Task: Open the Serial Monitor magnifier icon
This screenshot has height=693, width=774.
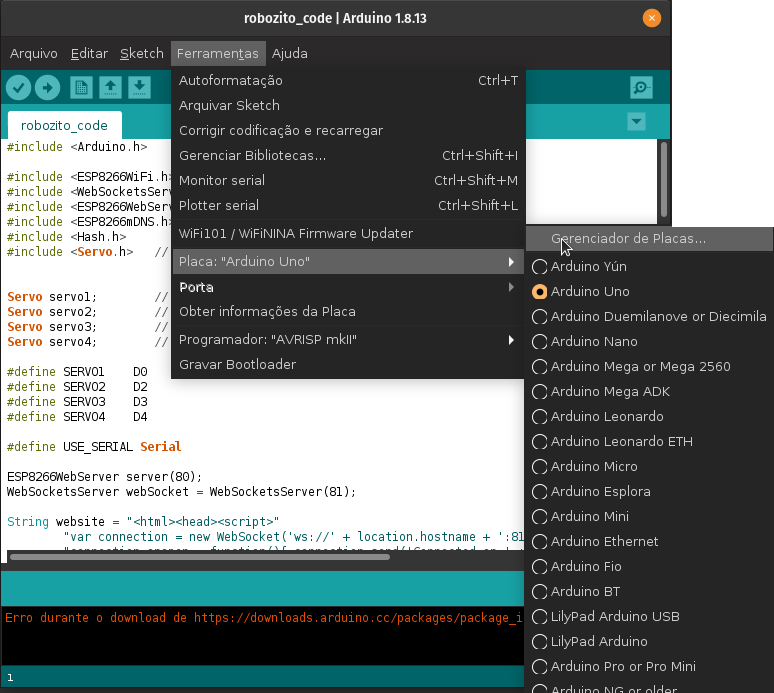Action: tap(641, 88)
